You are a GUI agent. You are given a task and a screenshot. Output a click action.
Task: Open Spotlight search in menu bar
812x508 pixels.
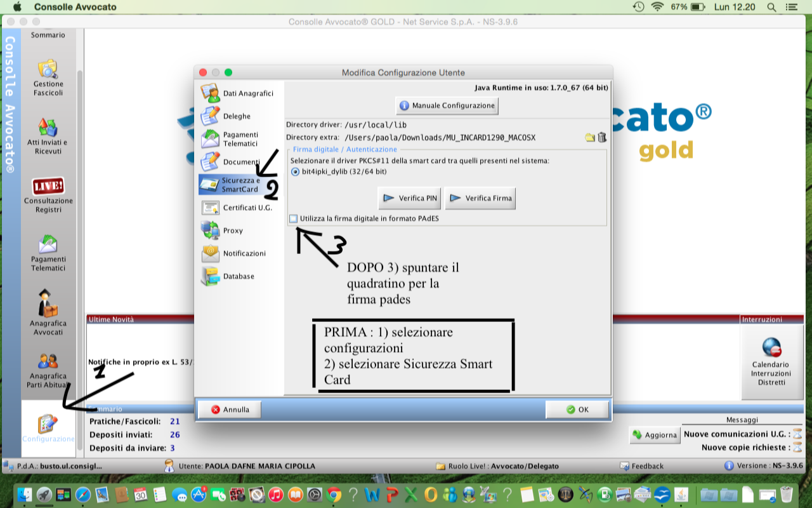pyautogui.click(x=771, y=7)
